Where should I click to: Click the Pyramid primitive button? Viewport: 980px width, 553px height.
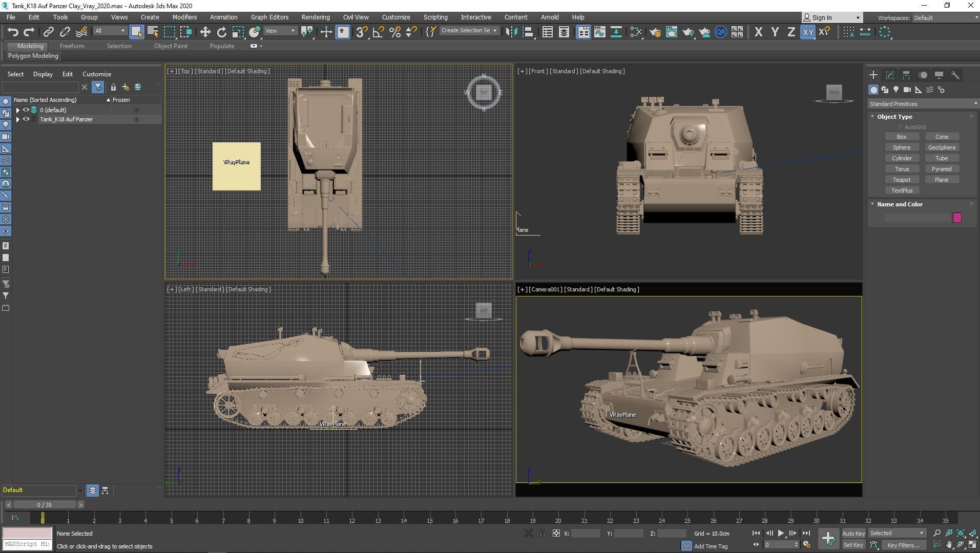(x=942, y=169)
